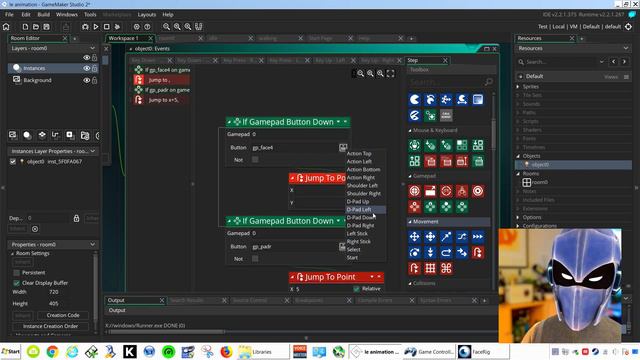Check Not box under gp_padr button
The width and height of the screenshot is (640, 360).
point(255,259)
